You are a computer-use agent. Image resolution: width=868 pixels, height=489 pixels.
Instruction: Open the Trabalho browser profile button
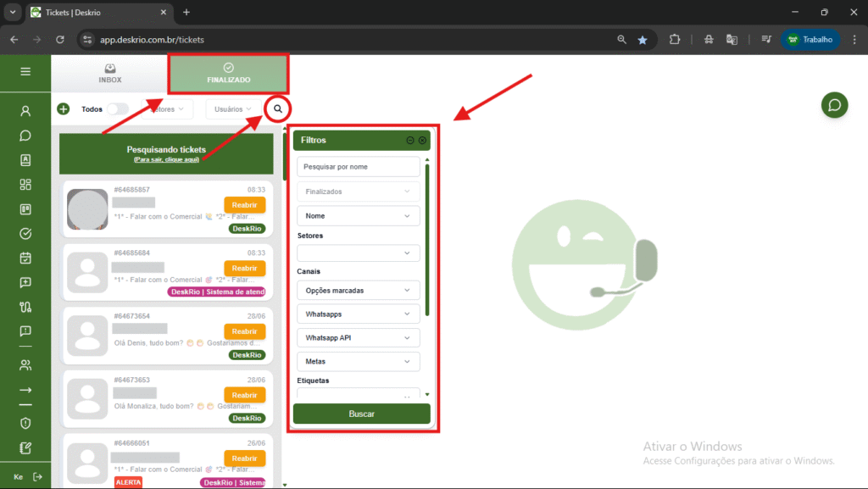click(810, 40)
